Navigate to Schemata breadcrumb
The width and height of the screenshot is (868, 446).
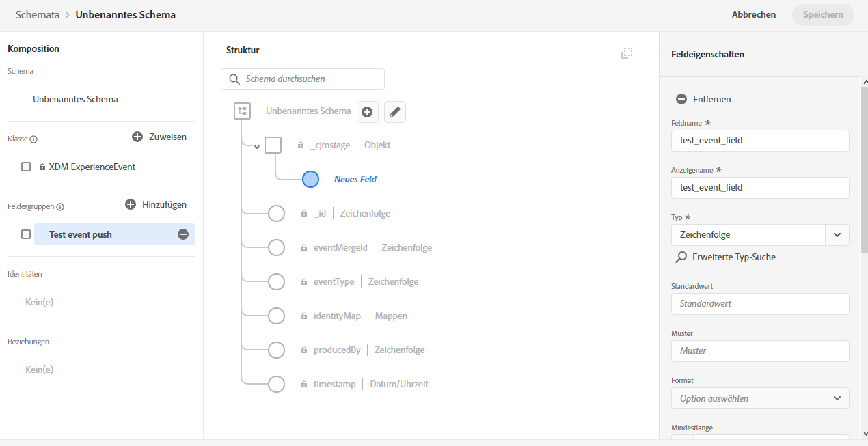click(x=38, y=14)
